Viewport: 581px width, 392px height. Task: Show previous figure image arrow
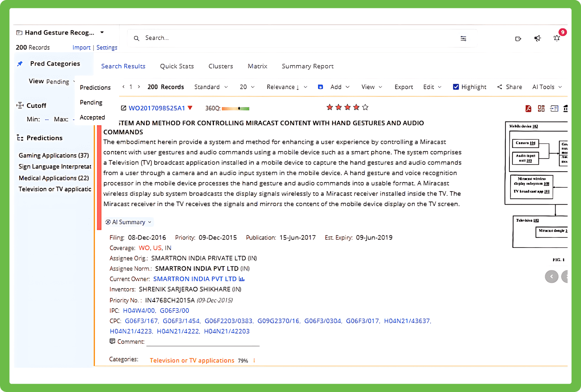pos(552,277)
